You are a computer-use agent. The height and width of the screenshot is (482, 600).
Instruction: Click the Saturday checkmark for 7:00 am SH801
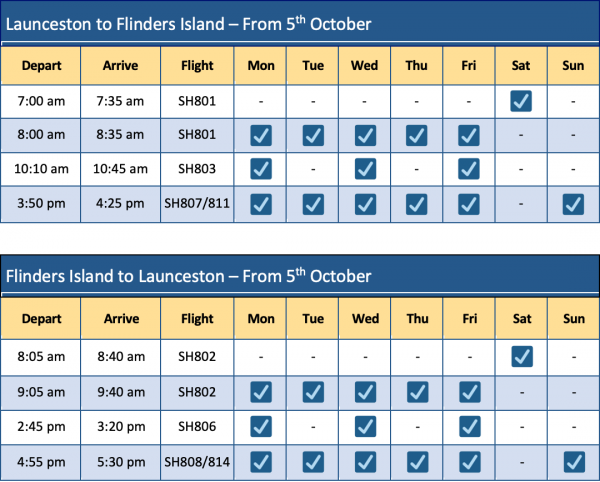click(522, 101)
